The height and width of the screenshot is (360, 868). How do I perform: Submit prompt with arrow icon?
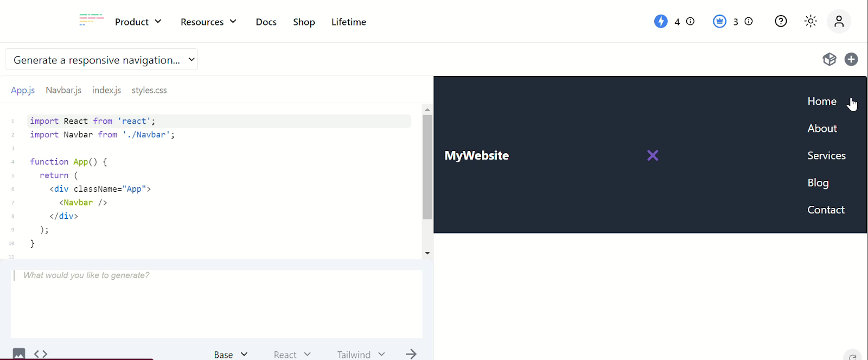pos(411,354)
